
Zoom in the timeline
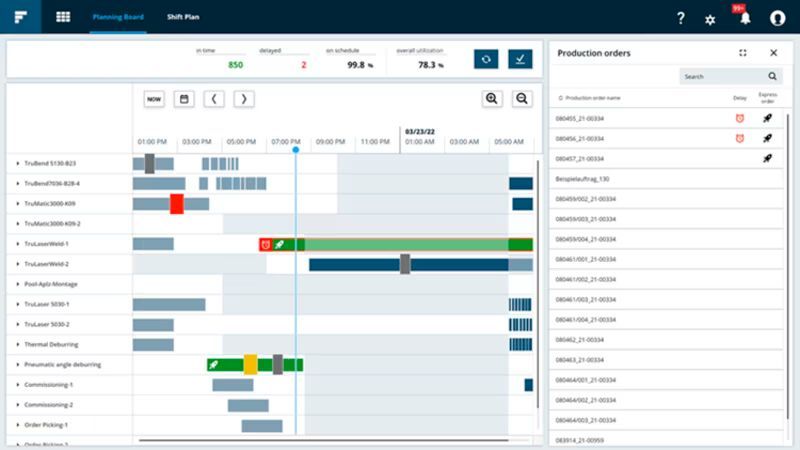tap(492, 98)
